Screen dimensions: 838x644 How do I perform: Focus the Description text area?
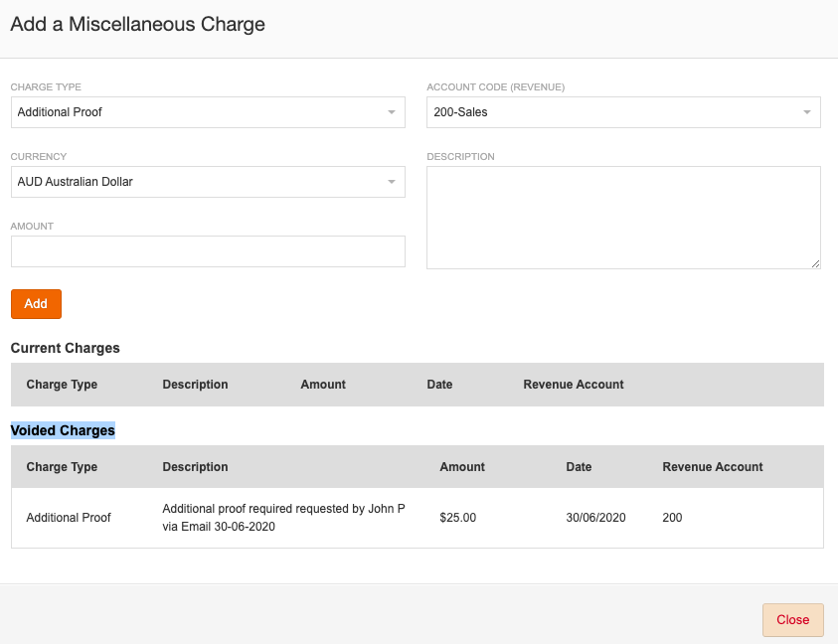pos(623,217)
